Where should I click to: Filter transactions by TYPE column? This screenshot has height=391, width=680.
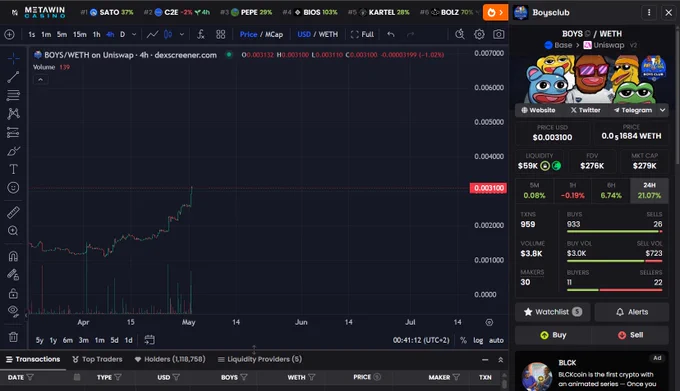tap(118, 378)
